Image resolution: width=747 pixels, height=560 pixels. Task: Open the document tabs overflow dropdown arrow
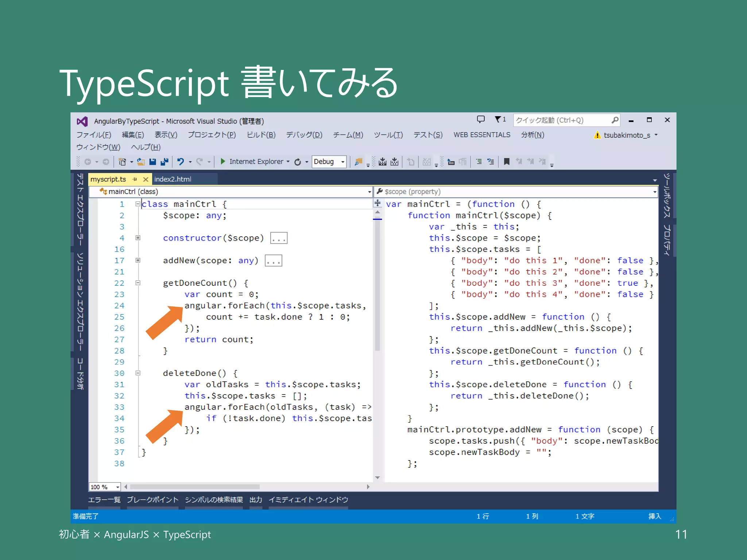(655, 180)
